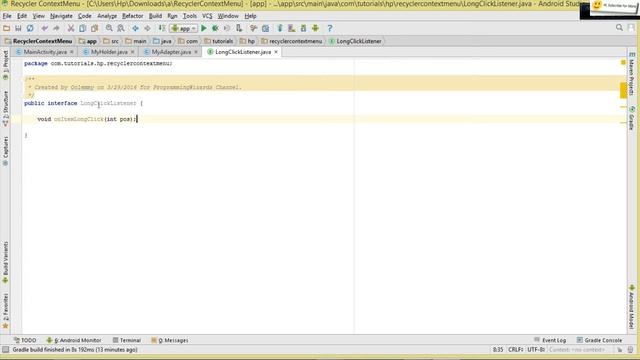
Task: Open the app run configuration dropdown
Action: click(184, 29)
